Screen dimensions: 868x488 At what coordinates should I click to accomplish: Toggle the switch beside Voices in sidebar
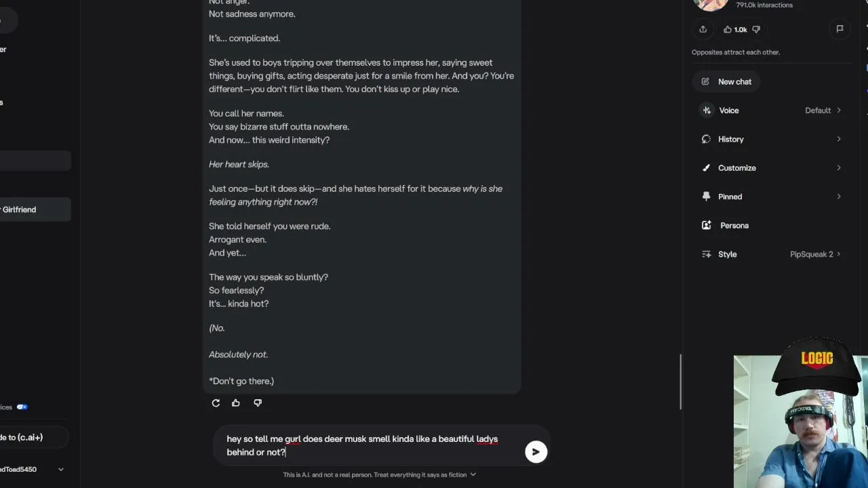click(22, 407)
